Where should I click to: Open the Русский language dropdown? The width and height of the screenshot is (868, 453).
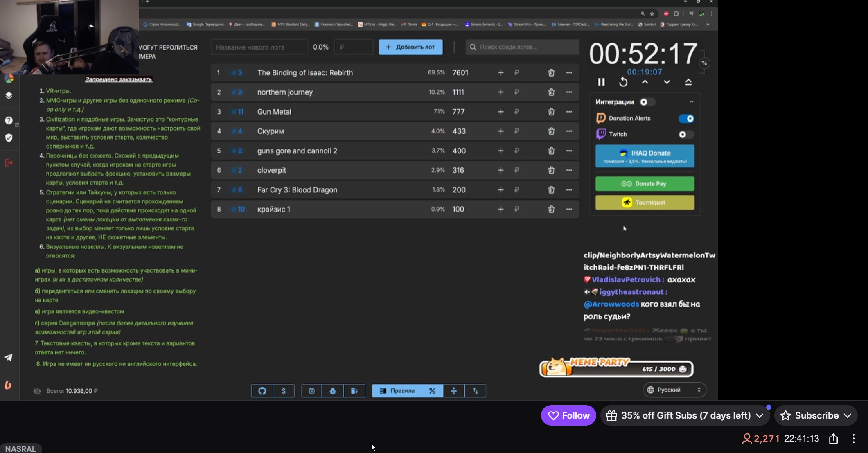click(x=674, y=390)
